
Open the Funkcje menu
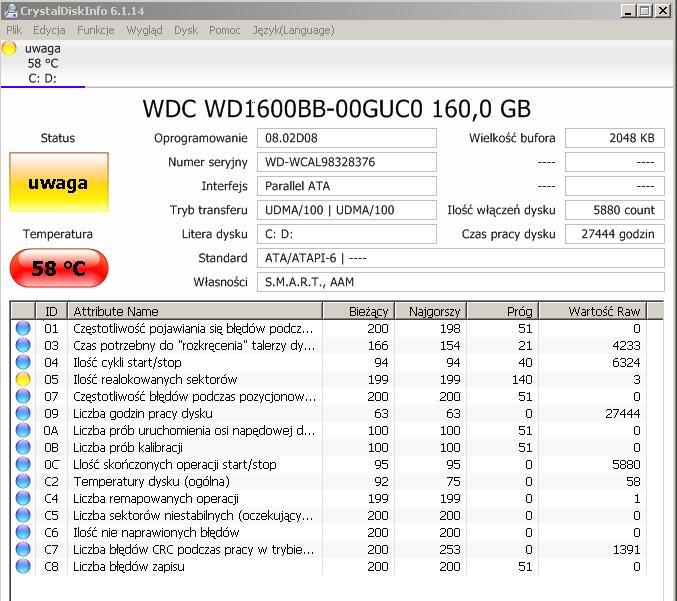pos(95,30)
